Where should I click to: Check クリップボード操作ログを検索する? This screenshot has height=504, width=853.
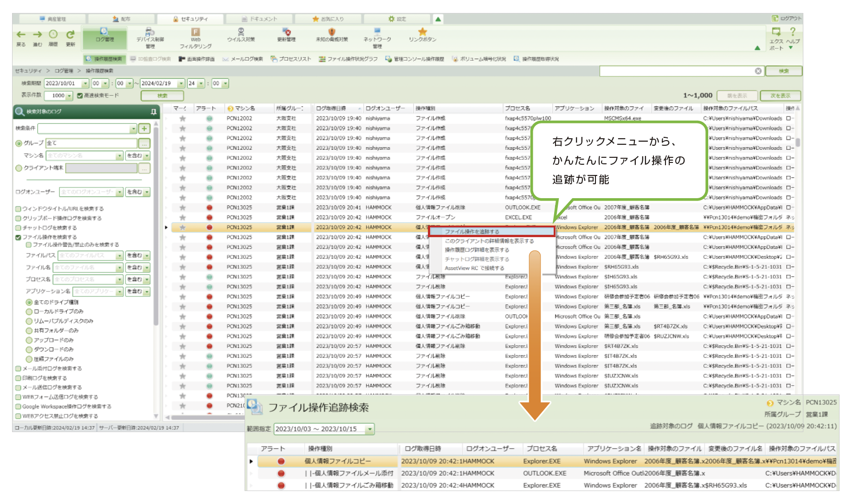pos(19,218)
